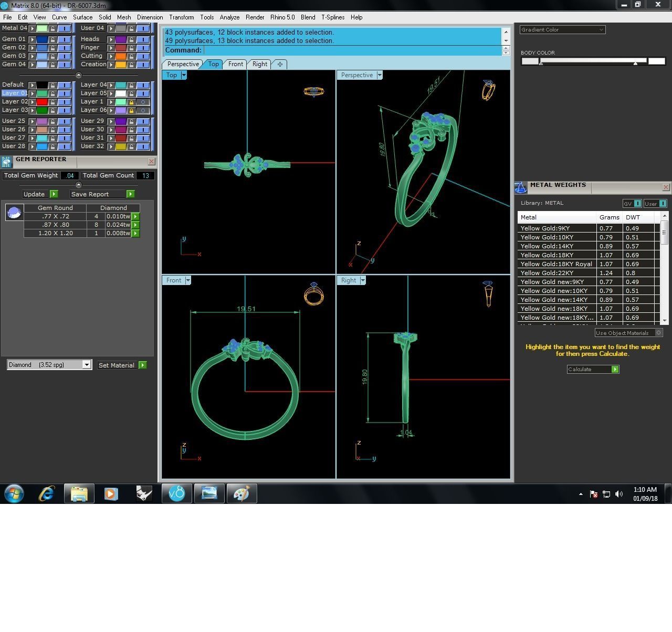The height and width of the screenshot is (632, 672).
Task: Toggle visibility of the Cutting layer
Action: pos(143,56)
